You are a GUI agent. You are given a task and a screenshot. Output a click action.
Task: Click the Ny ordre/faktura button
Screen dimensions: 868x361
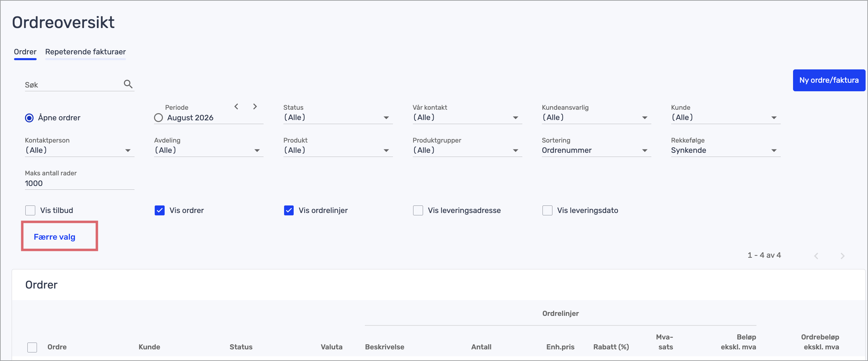829,80
